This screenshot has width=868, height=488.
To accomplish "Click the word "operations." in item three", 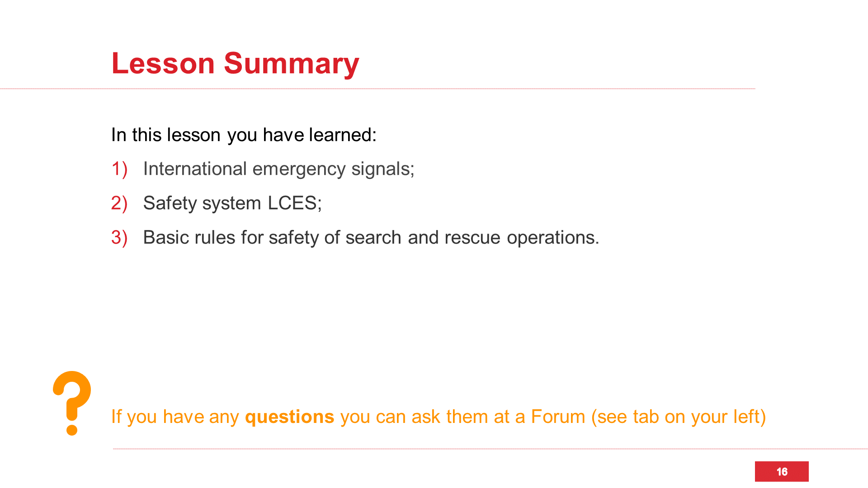I will [552, 238].
